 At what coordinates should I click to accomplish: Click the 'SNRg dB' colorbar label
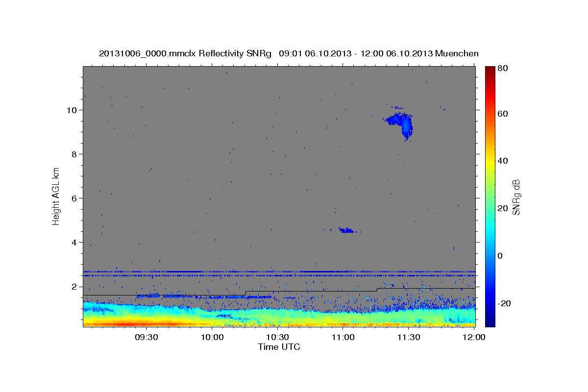(x=516, y=197)
